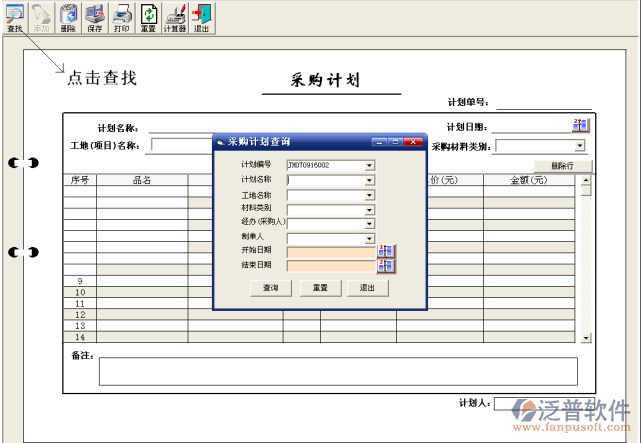Viewport: 641px width, 443px height.
Task: Open the 计算器 calculator tool
Action: [175, 18]
